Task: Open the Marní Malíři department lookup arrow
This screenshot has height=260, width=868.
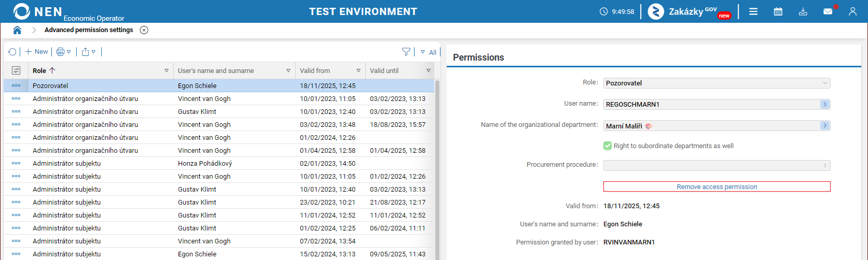Action: point(825,125)
